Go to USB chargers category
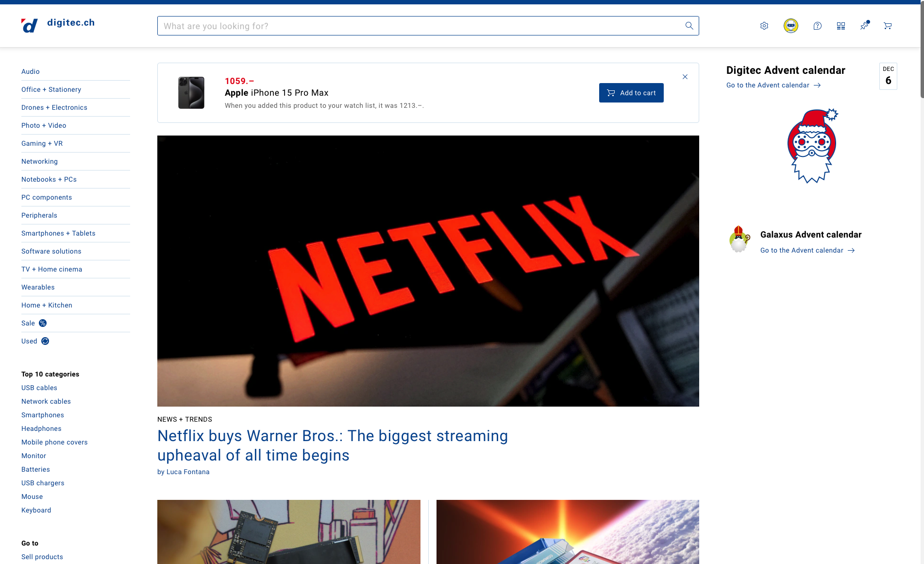Viewport: 924px width, 564px height. tap(43, 483)
